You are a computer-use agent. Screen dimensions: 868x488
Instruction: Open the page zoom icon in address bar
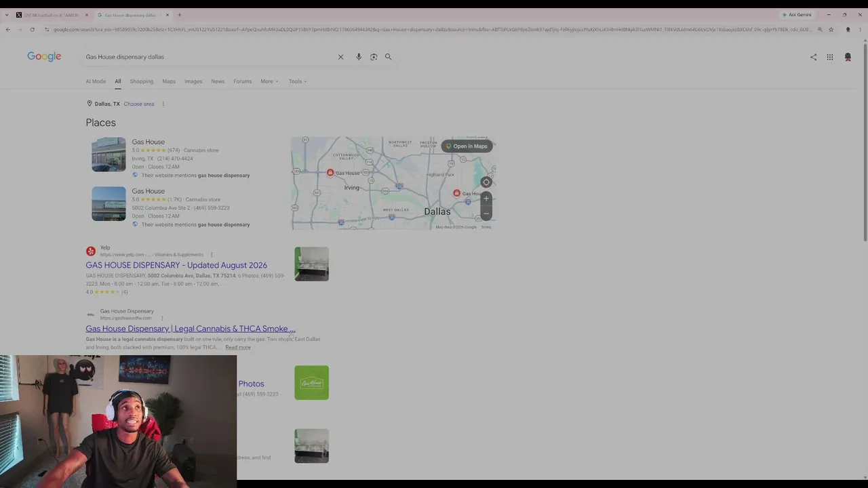(820, 30)
